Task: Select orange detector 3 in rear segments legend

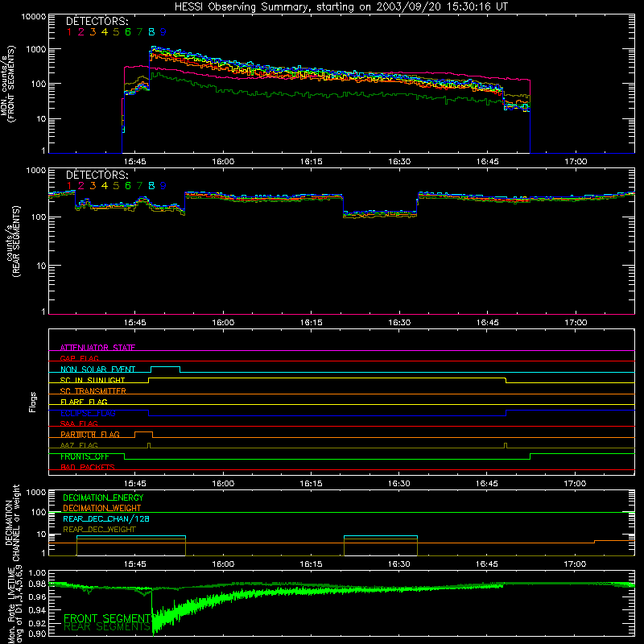Action: pyautogui.click(x=93, y=186)
